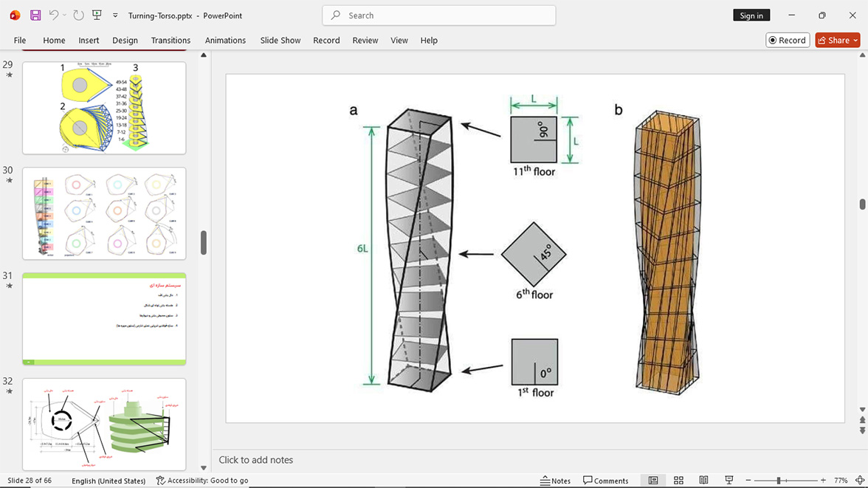The image size is (868, 488).
Task: Click the animation star under slide 32
Action: [9, 391]
